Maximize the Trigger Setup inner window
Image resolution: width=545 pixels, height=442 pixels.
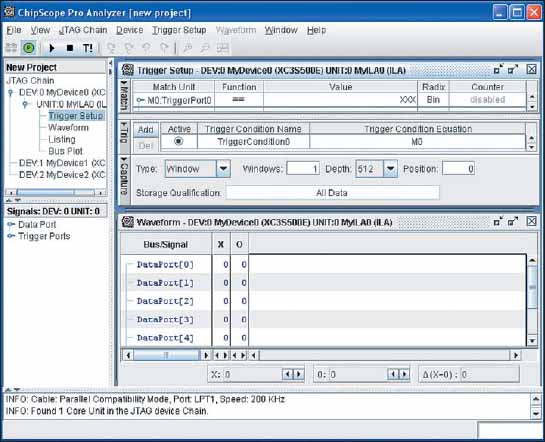point(513,69)
